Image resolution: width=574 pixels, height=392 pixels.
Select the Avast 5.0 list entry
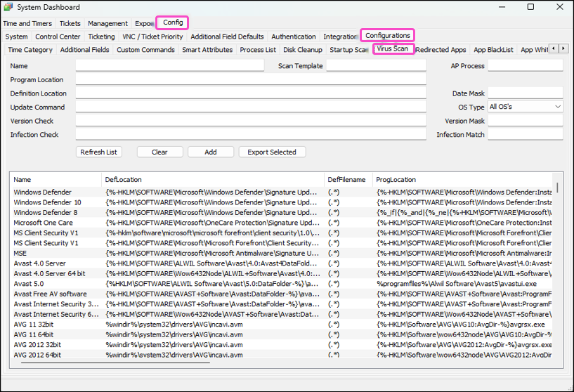pos(29,284)
